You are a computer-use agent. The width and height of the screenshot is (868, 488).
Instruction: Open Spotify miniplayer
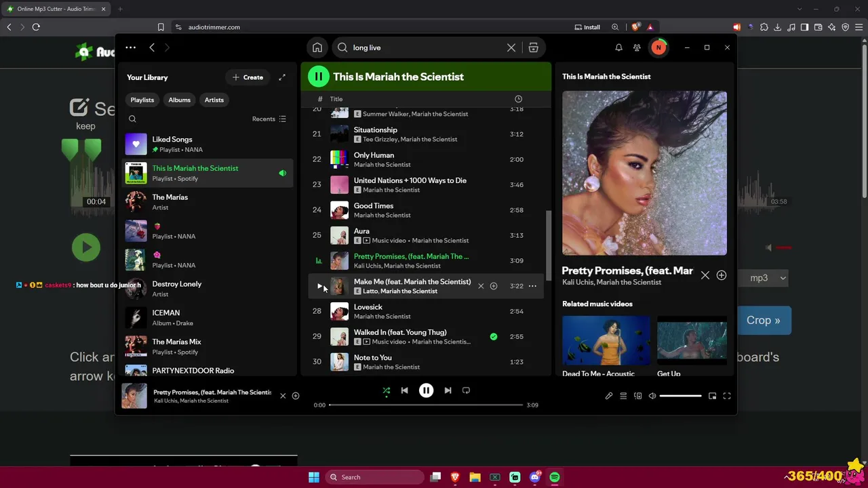coord(712,396)
